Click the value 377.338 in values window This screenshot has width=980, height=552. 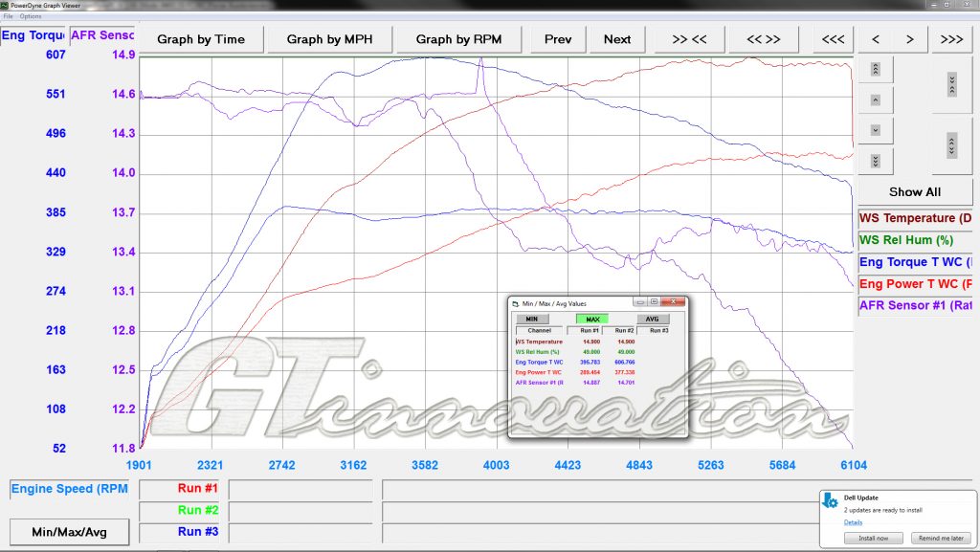624,372
